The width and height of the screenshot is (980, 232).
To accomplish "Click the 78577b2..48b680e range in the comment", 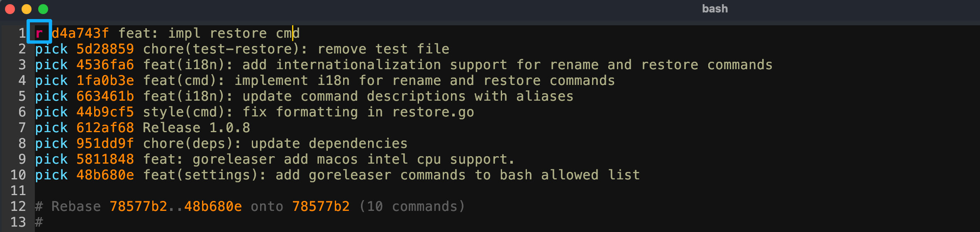I will (x=176, y=206).
